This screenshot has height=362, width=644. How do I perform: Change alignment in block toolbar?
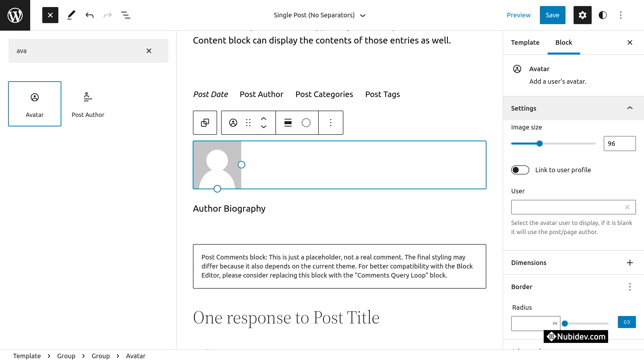(x=288, y=123)
